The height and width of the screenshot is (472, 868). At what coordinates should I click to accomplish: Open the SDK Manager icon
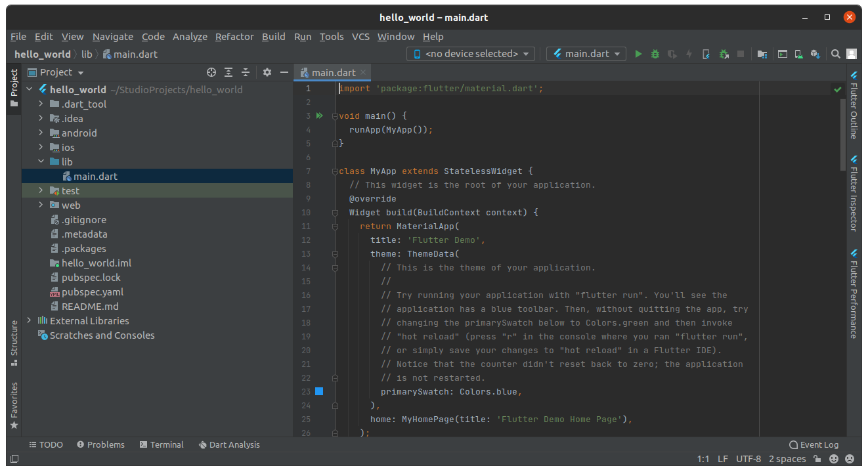tap(815, 53)
